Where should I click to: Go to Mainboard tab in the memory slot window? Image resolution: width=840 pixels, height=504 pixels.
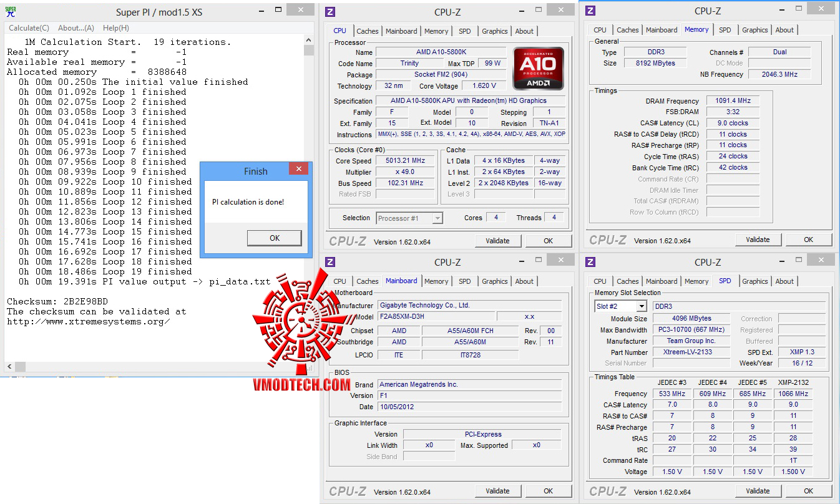tap(662, 281)
